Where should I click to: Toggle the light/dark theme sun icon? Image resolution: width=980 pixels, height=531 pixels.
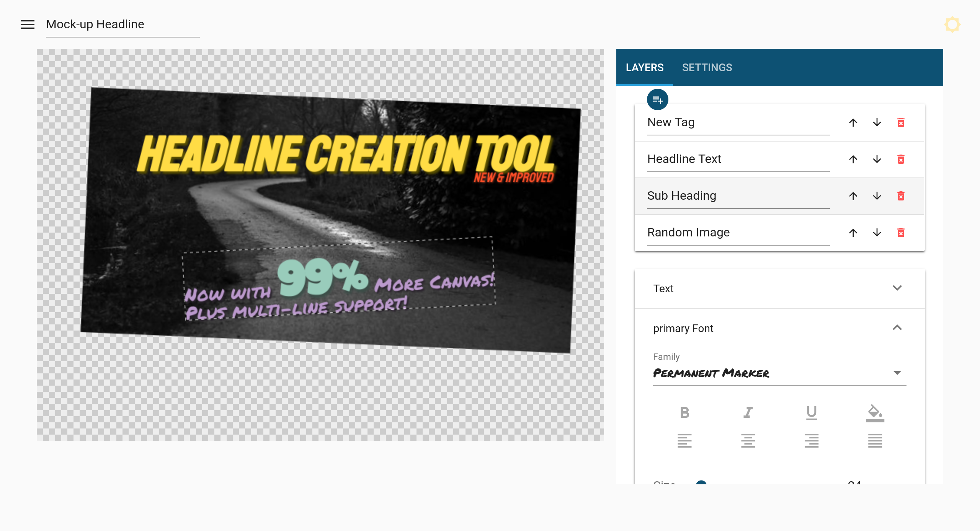click(x=952, y=24)
